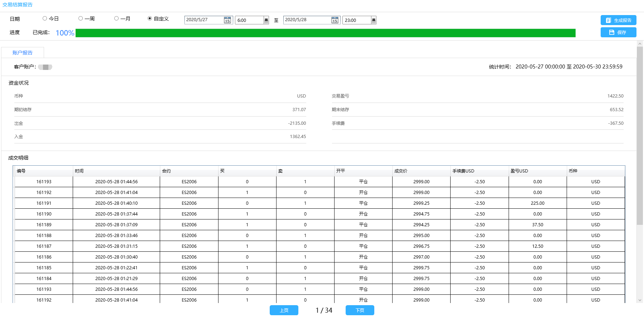This screenshot has width=644, height=317.
Task: Click the green progress bar
Action: click(325, 33)
